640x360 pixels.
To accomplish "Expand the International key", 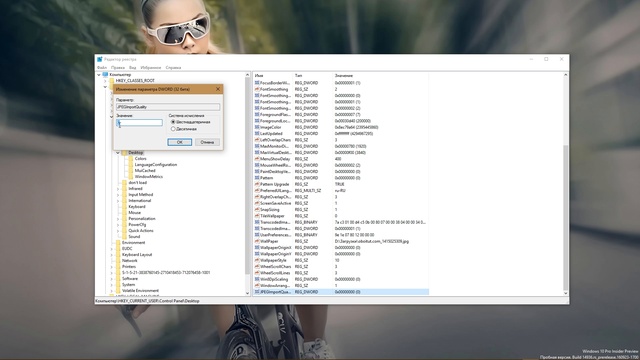I will (x=118, y=201).
